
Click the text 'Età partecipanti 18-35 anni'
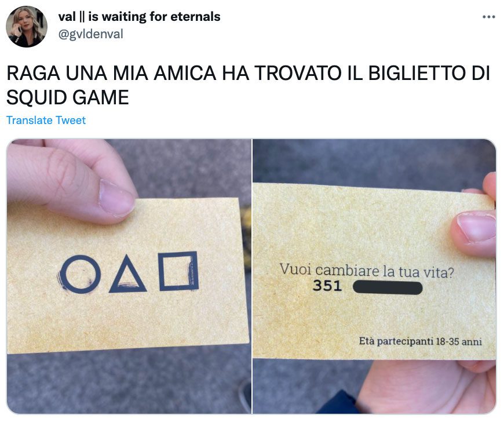pos(420,341)
